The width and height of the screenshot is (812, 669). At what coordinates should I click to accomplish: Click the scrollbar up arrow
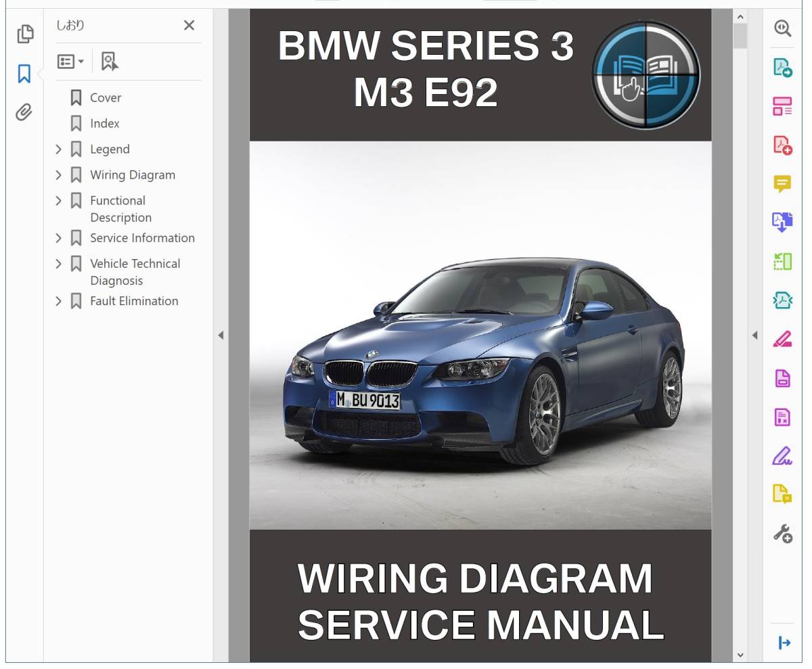click(740, 17)
